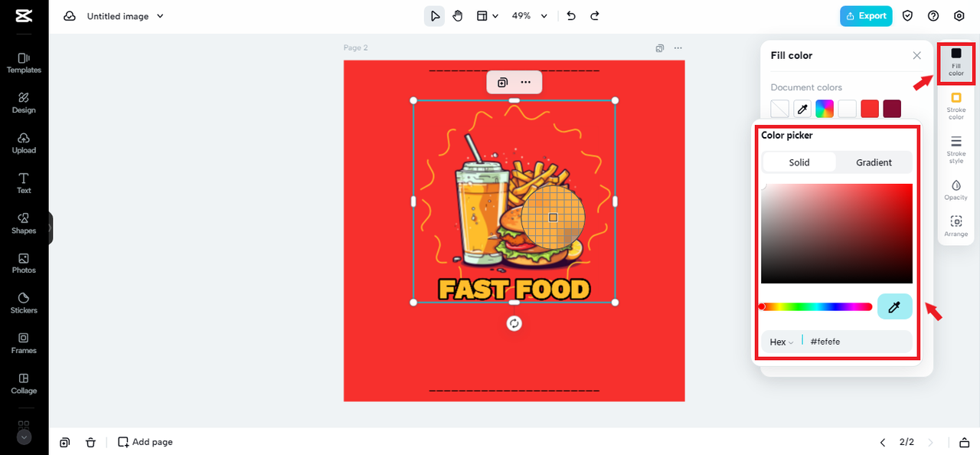Click the rotate handle below the image

(x=514, y=323)
